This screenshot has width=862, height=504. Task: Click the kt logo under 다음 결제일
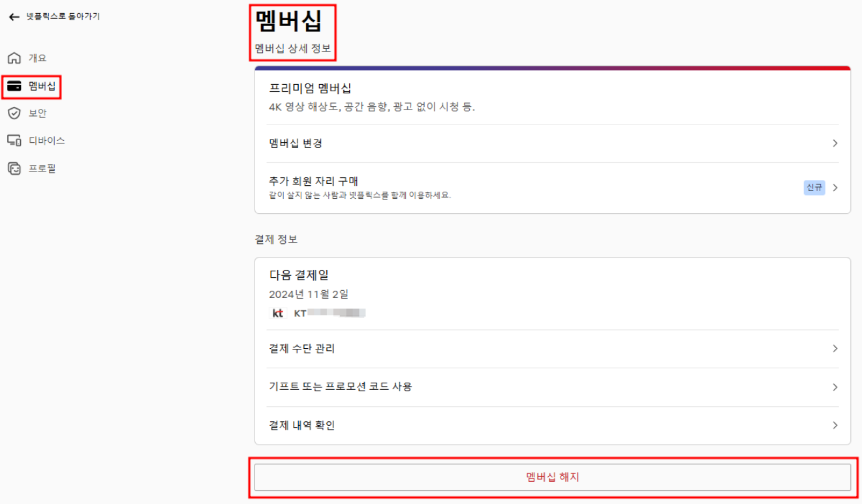[x=278, y=313]
